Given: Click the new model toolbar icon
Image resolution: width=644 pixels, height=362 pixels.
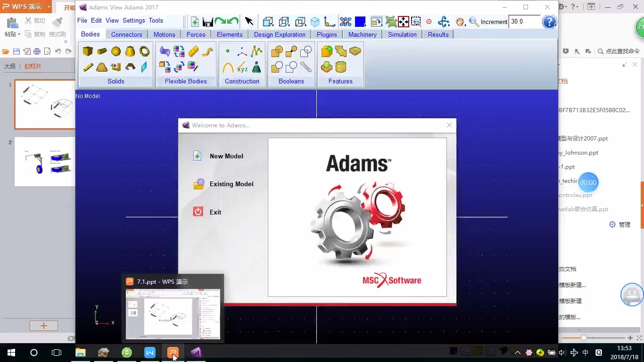Looking at the screenshot, I should coord(195,22).
